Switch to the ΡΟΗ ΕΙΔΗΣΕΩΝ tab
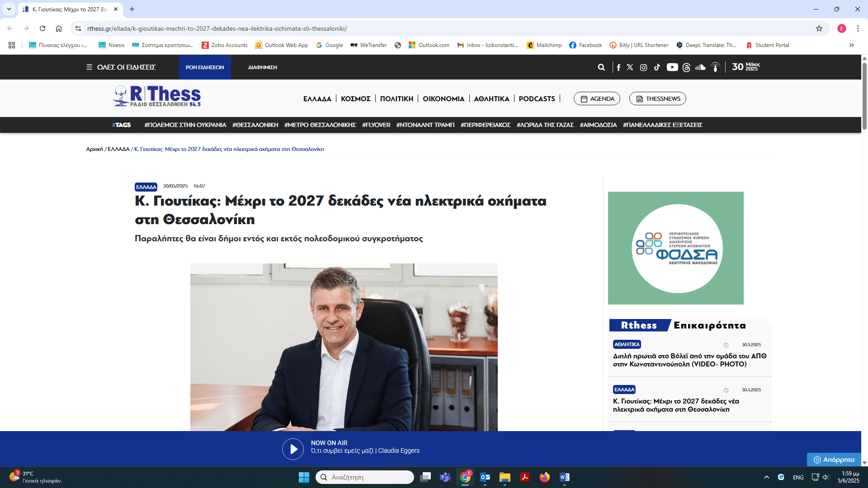The width and height of the screenshot is (868, 488). point(205,67)
